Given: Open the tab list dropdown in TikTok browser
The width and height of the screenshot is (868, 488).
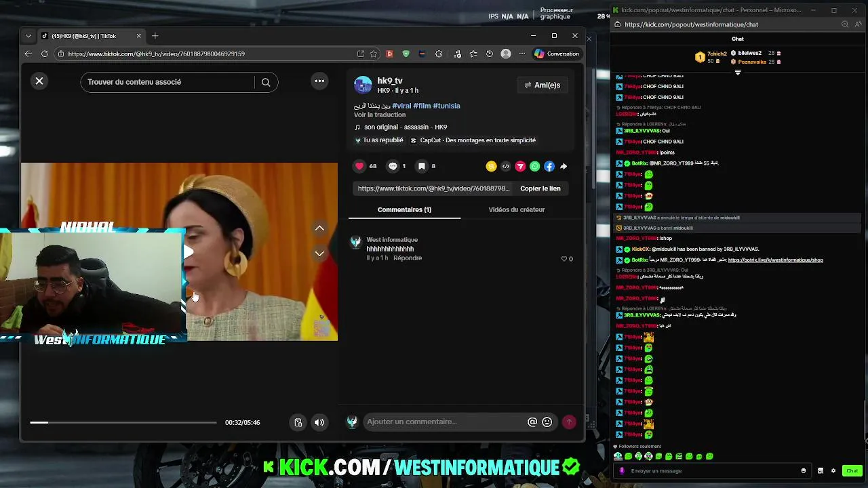Looking at the screenshot, I should pyautogui.click(x=28, y=36).
